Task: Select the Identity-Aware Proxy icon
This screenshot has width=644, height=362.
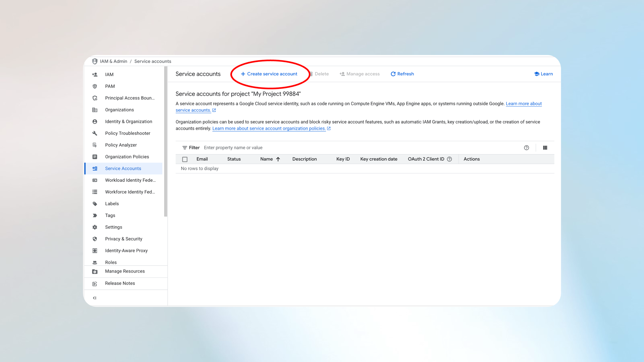Action: 95,250
